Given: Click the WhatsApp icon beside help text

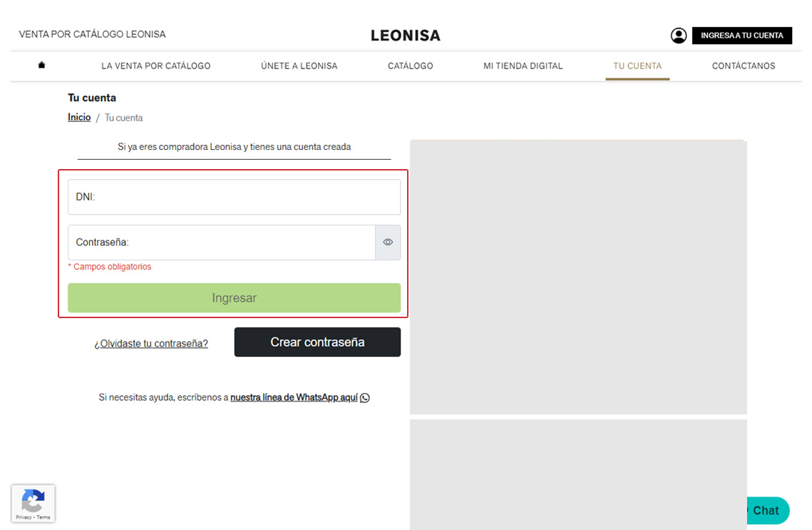Looking at the screenshot, I should (365, 398).
